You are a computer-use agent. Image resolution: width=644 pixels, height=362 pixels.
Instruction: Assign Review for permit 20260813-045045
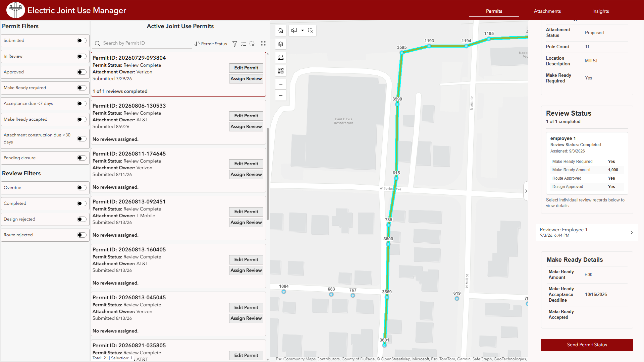coord(246,318)
